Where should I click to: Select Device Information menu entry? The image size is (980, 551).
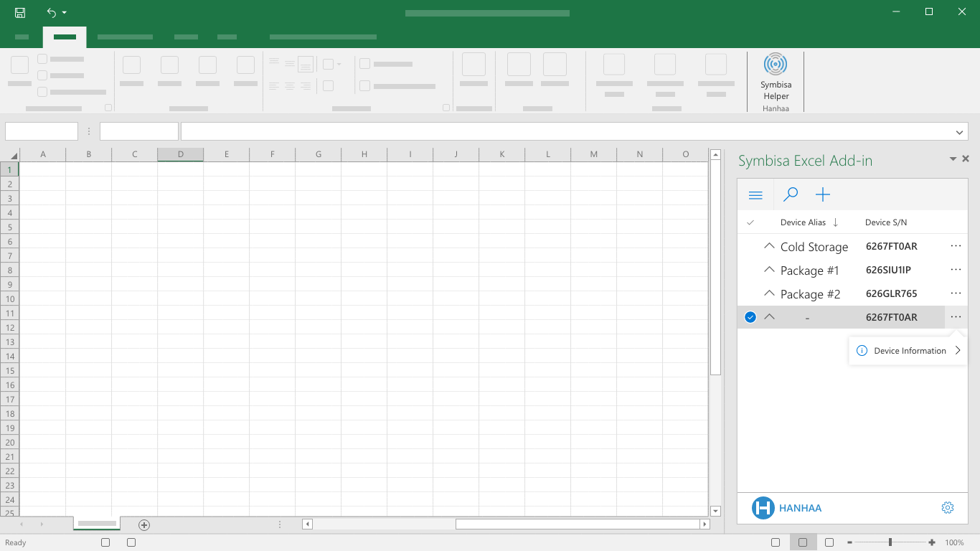click(909, 351)
